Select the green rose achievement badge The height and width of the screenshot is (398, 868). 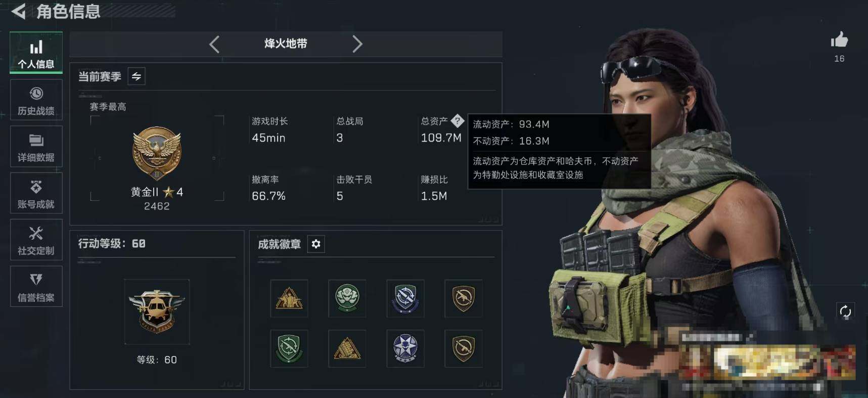point(347,298)
